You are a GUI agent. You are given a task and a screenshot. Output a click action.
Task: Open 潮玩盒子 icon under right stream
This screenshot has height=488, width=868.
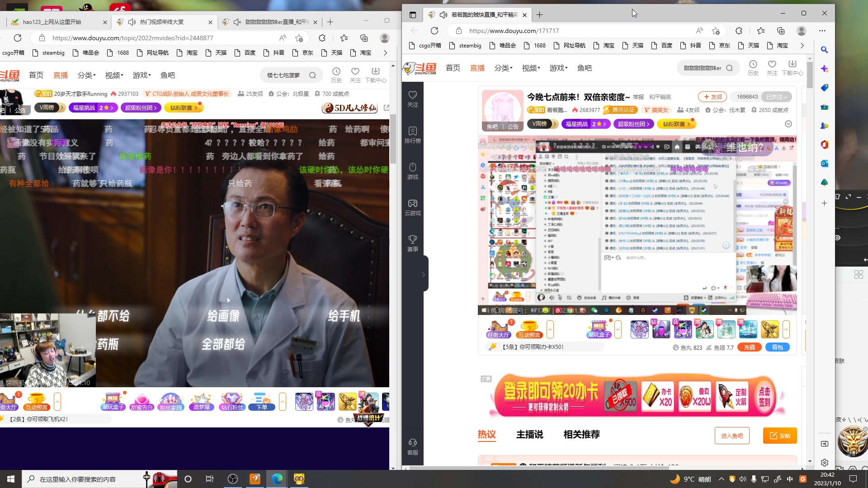[599, 329]
